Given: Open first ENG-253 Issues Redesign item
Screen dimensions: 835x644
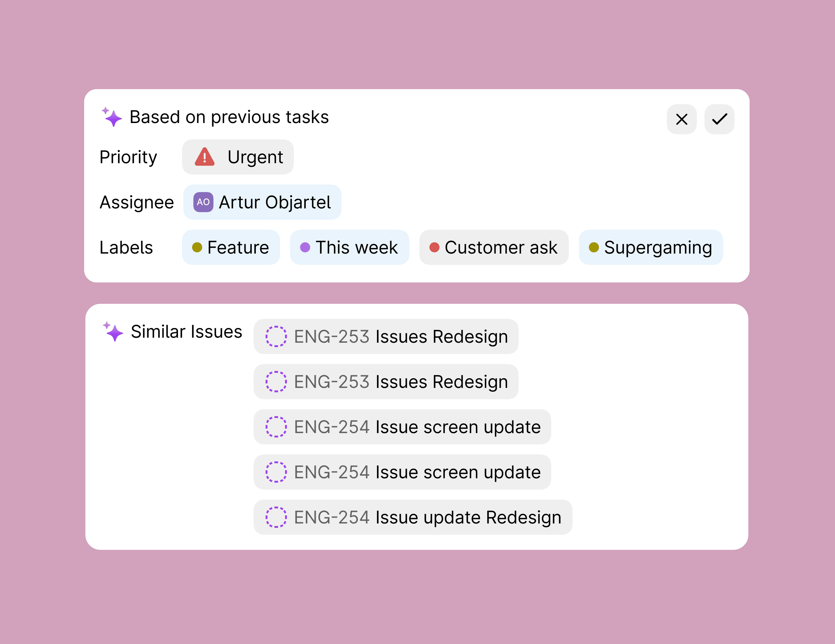Looking at the screenshot, I should coord(386,336).
